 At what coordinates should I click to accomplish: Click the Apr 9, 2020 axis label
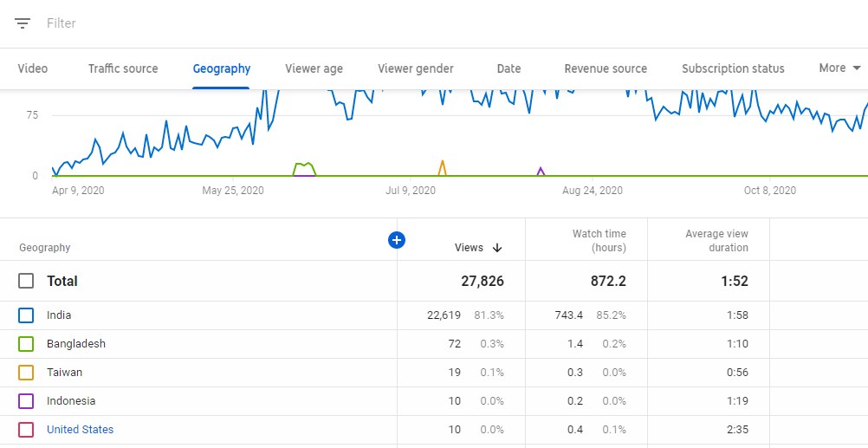[78, 191]
